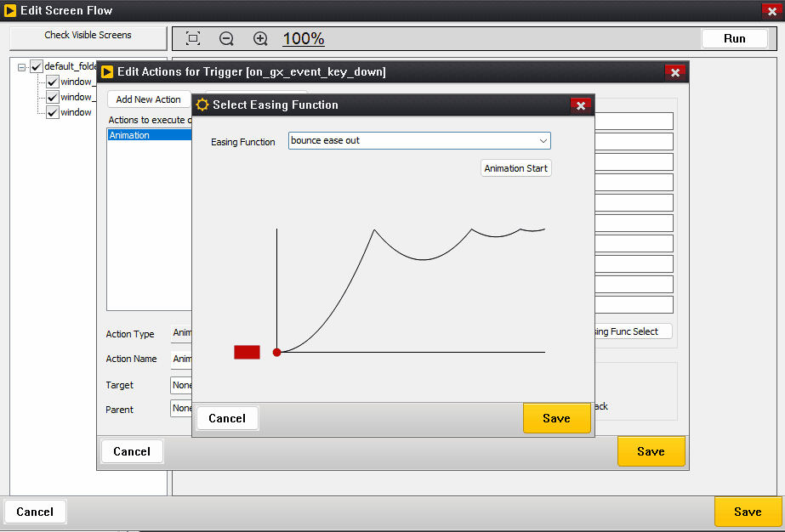785x532 pixels.
Task: Select the Animation action in the list
Action: pyautogui.click(x=149, y=135)
